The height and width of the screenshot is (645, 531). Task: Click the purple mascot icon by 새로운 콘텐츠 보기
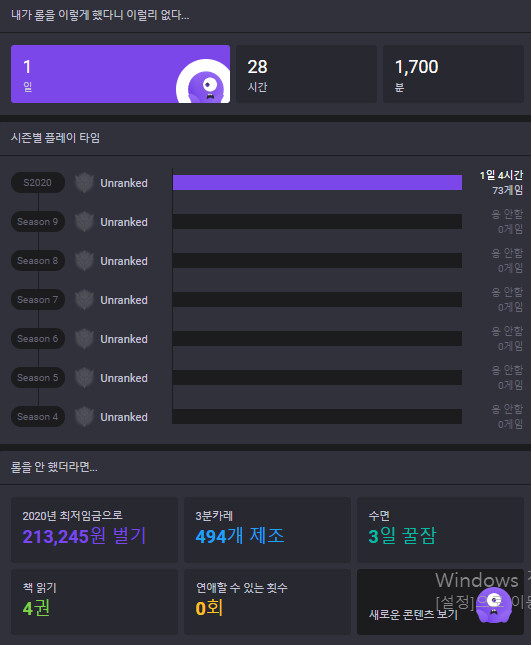tap(494, 605)
